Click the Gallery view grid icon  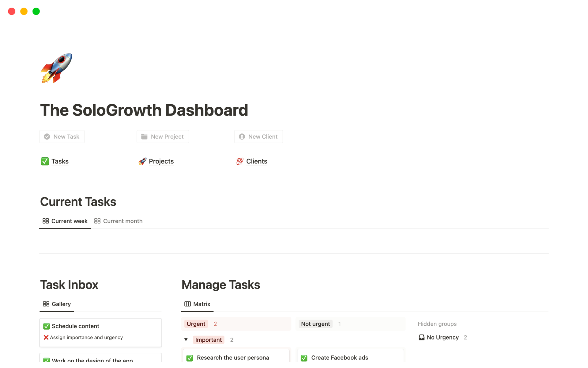46,304
